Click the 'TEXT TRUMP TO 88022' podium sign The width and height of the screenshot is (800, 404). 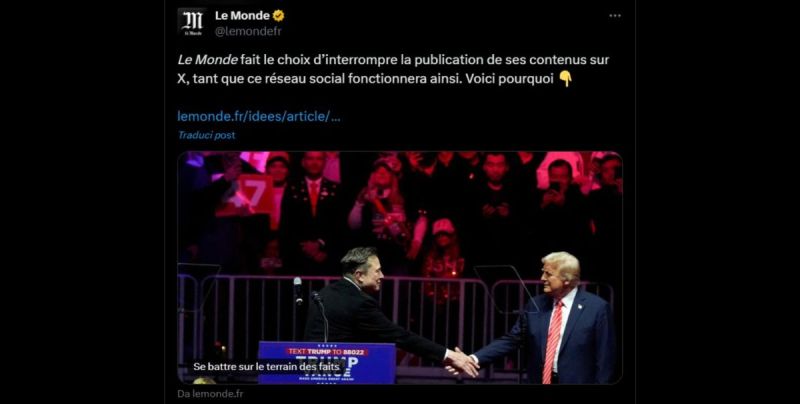(x=327, y=352)
